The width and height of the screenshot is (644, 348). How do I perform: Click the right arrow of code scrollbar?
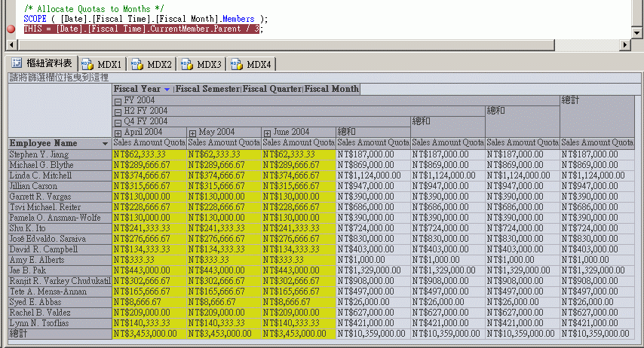[625, 44]
